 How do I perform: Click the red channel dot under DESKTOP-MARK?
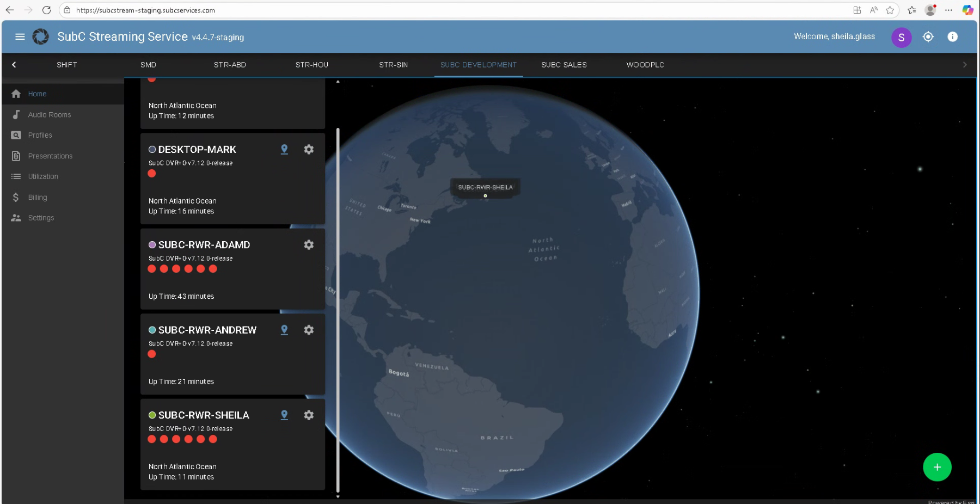(152, 174)
